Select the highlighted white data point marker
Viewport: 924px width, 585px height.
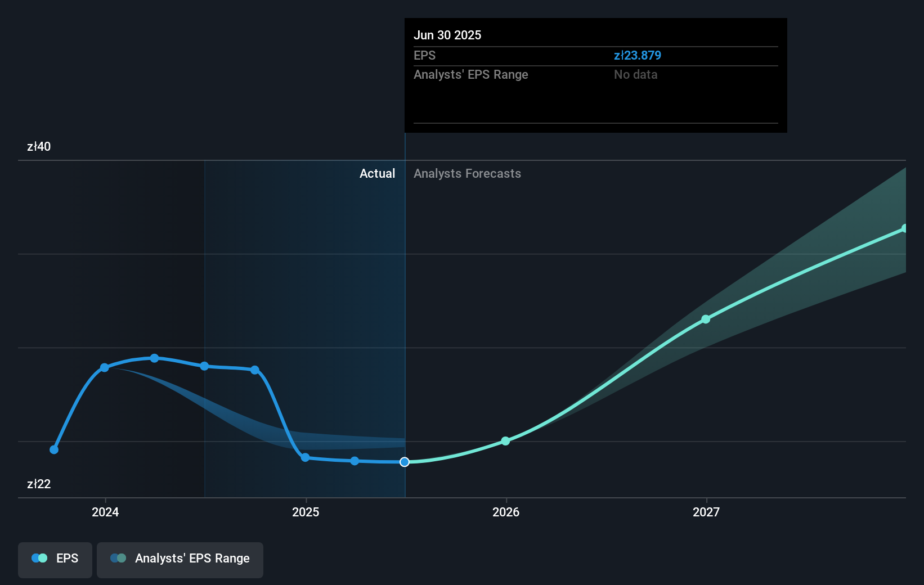(x=404, y=462)
